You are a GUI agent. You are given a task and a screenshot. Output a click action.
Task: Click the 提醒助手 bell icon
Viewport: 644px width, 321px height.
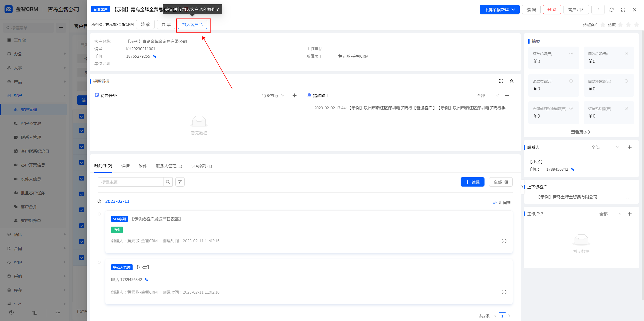click(x=309, y=95)
